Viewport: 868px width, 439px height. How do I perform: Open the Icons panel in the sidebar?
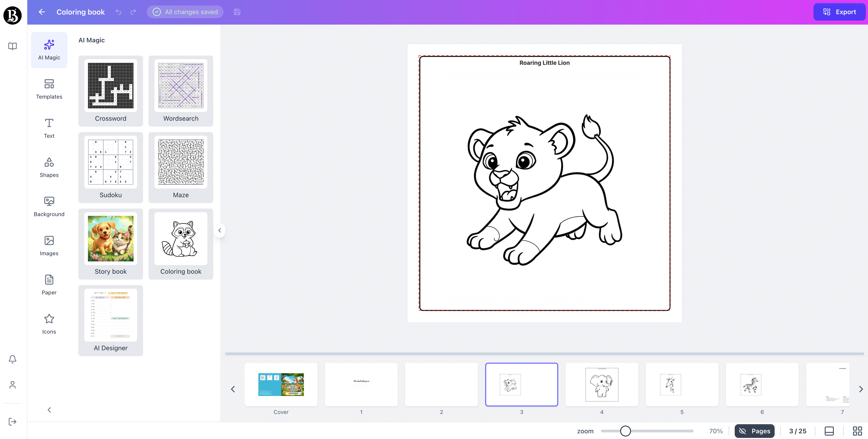point(49,324)
